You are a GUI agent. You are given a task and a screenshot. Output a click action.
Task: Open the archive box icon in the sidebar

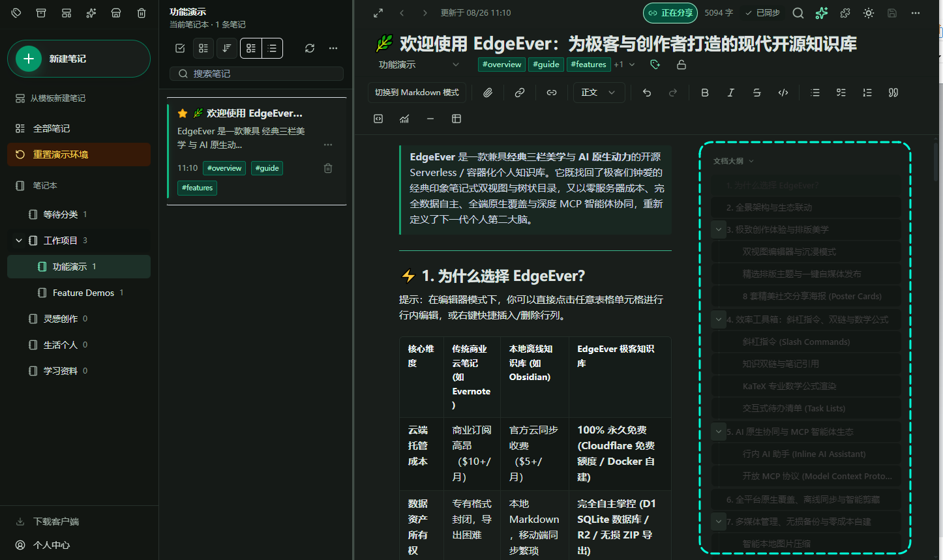pyautogui.click(x=41, y=13)
